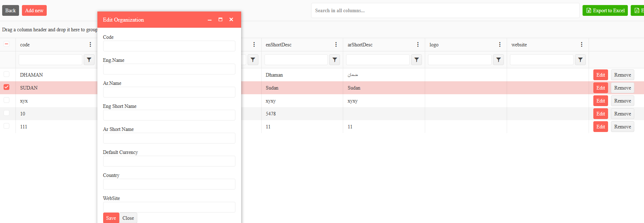The height and width of the screenshot is (223, 644).
Task: Click the filter icon under enShortDesc column
Action: (x=335, y=60)
